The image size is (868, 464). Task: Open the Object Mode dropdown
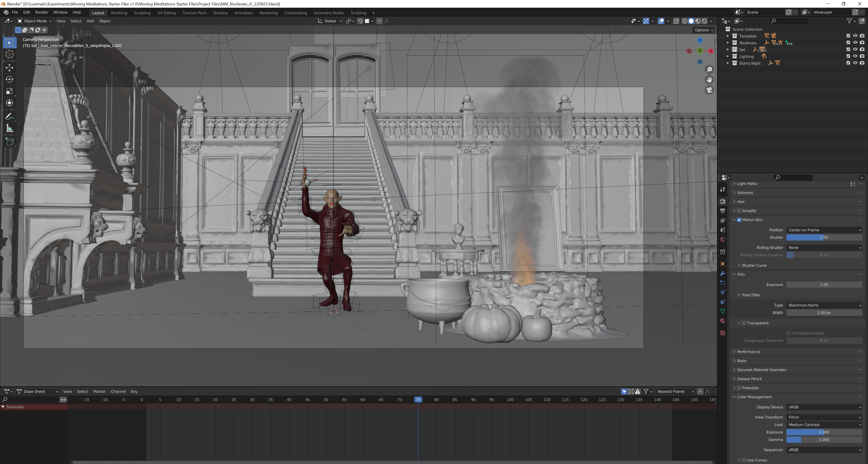[34, 21]
